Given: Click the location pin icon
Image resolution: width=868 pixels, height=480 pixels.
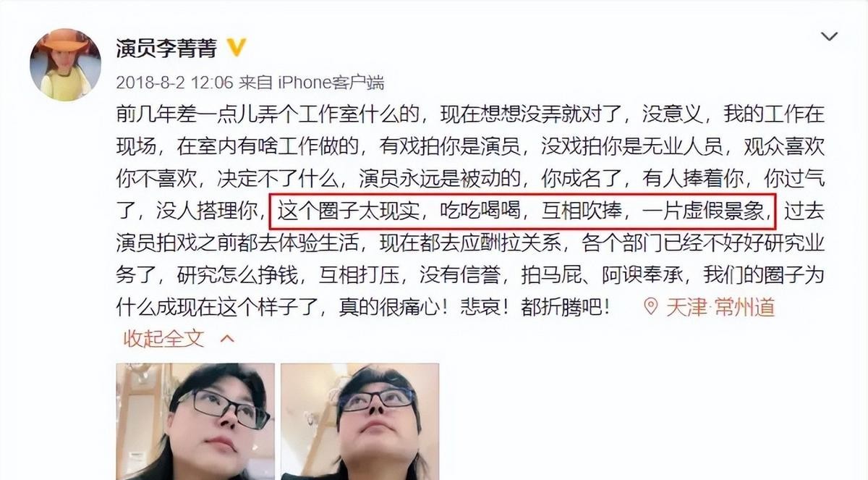Looking at the screenshot, I should 652,307.
